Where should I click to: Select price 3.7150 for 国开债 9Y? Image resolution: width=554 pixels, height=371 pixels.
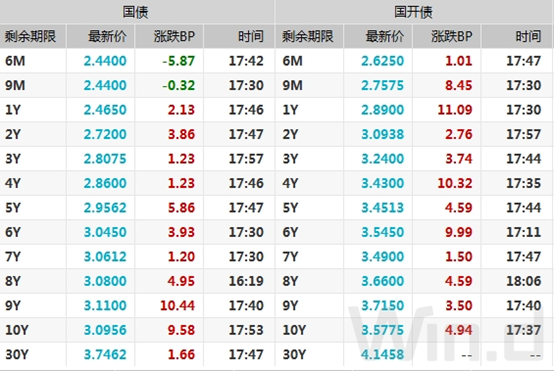(382, 305)
